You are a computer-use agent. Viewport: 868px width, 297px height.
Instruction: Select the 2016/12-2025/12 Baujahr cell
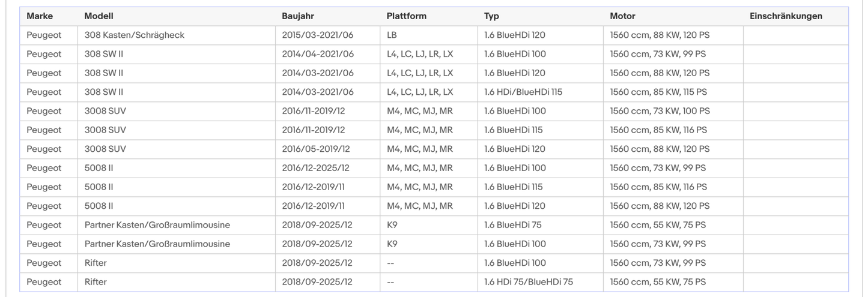(x=316, y=168)
